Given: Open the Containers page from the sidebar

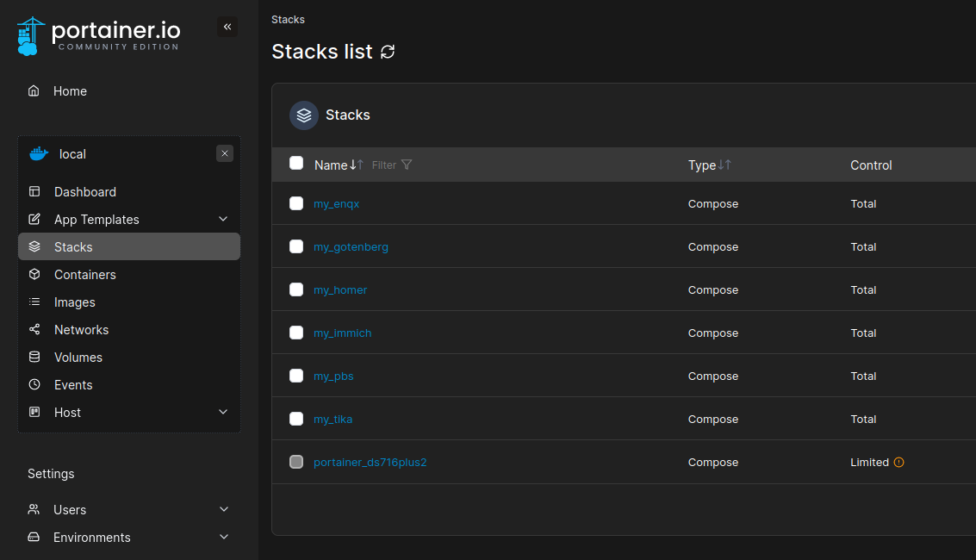Looking at the screenshot, I should pyautogui.click(x=84, y=275).
